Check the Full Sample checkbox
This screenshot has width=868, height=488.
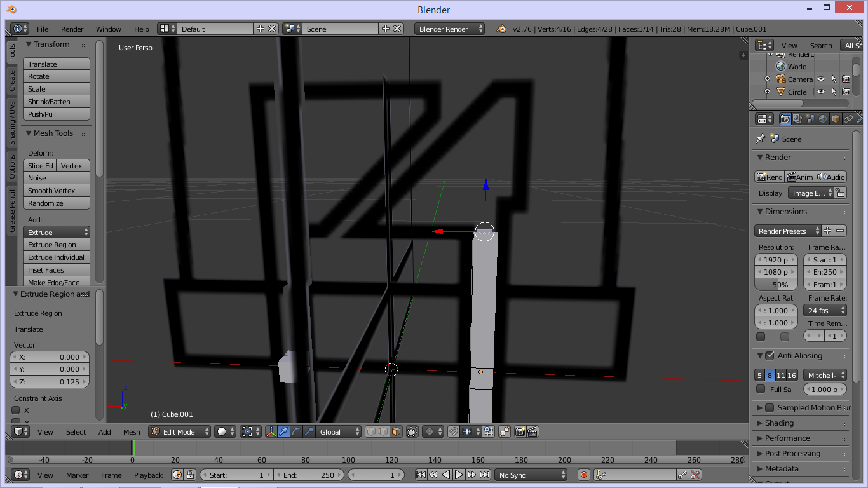(x=761, y=389)
